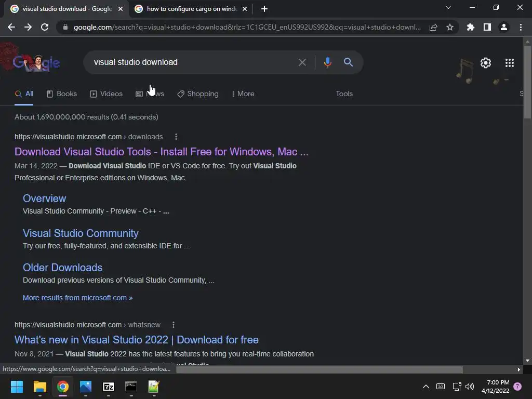Open the Visual Studio Community sitelink
532x399 pixels.
tap(81, 233)
